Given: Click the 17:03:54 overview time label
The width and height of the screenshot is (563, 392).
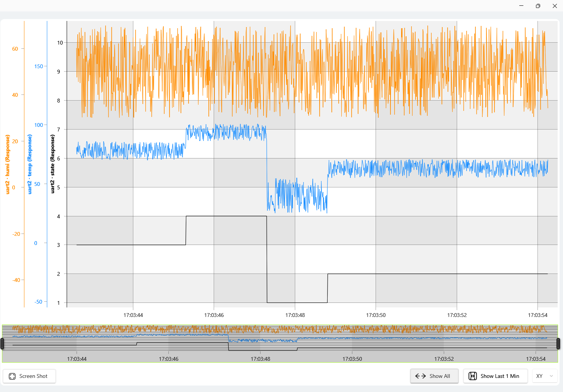Looking at the screenshot, I should tap(536, 359).
